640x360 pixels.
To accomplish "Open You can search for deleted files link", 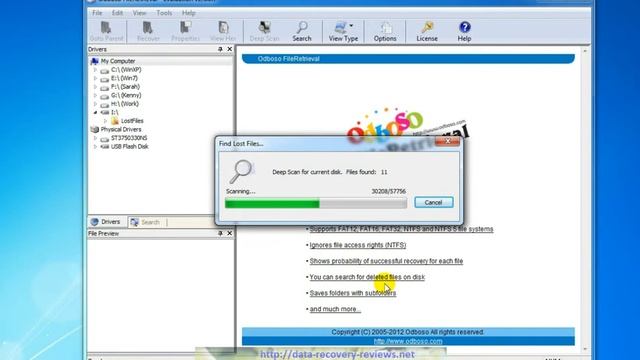I will pyautogui.click(x=367, y=277).
